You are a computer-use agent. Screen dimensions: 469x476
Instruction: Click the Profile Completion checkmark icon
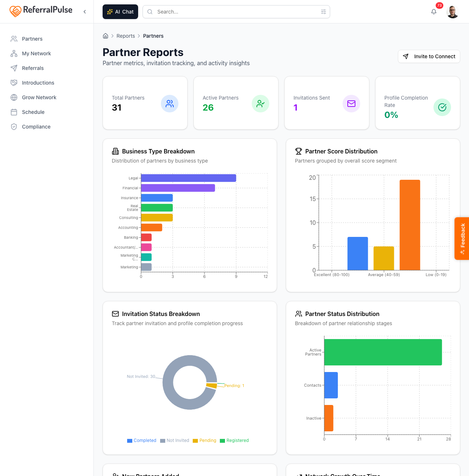(442, 107)
